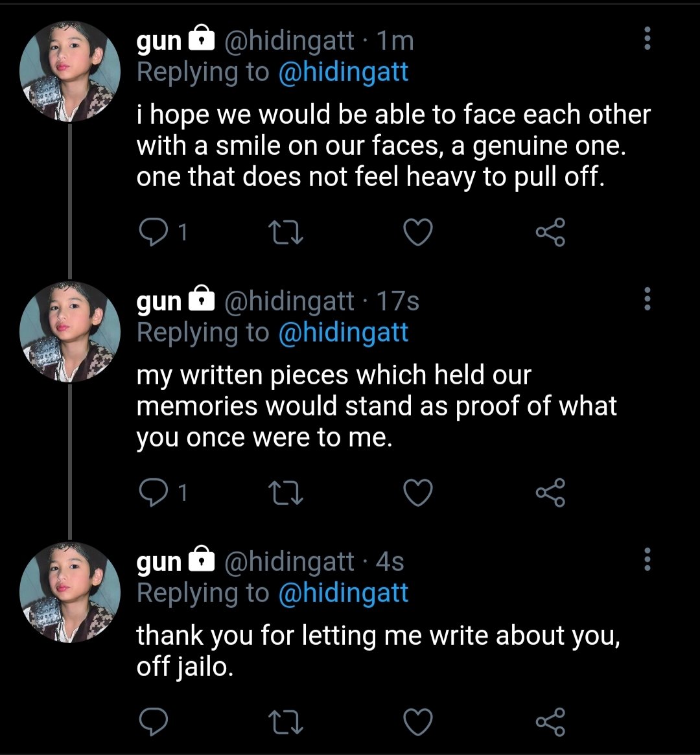Share the tweet posted 17s ago
This screenshot has width=700, height=755.
click(550, 493)
